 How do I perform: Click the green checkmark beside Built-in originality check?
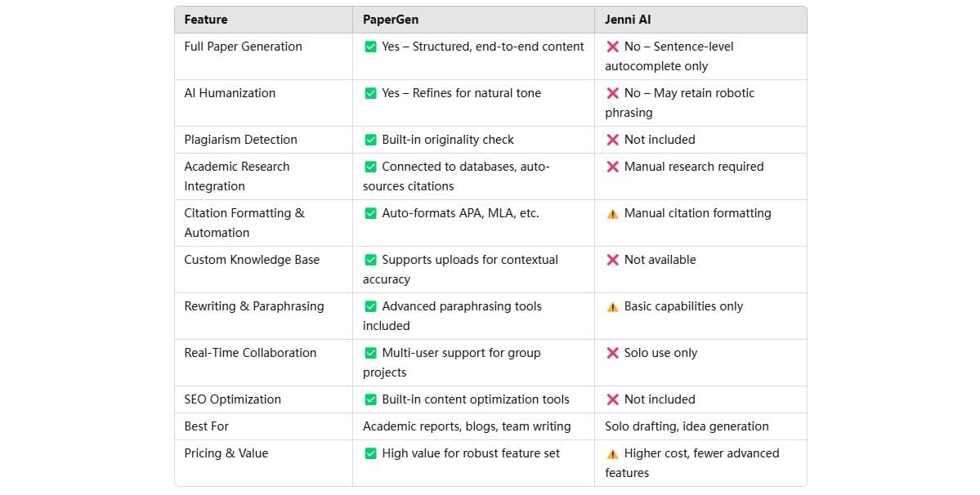pyautogui.click(x=370, y=140)
